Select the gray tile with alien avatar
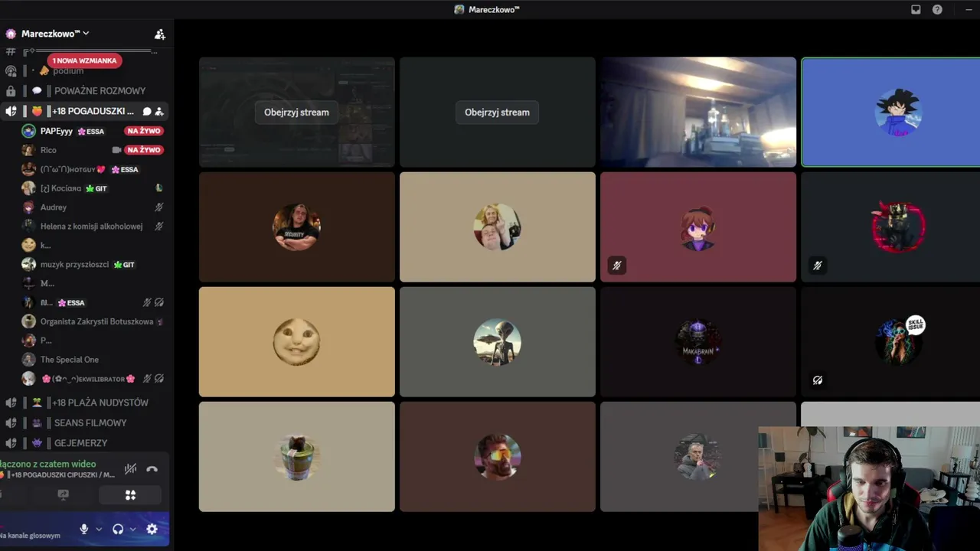980x551 pixels. (x=498, y=341)
